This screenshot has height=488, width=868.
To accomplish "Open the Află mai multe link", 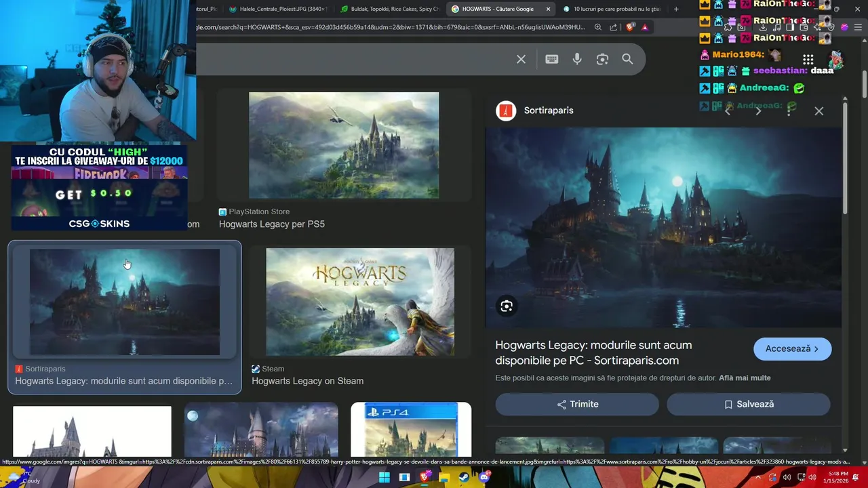I will [x=745, y=378].
